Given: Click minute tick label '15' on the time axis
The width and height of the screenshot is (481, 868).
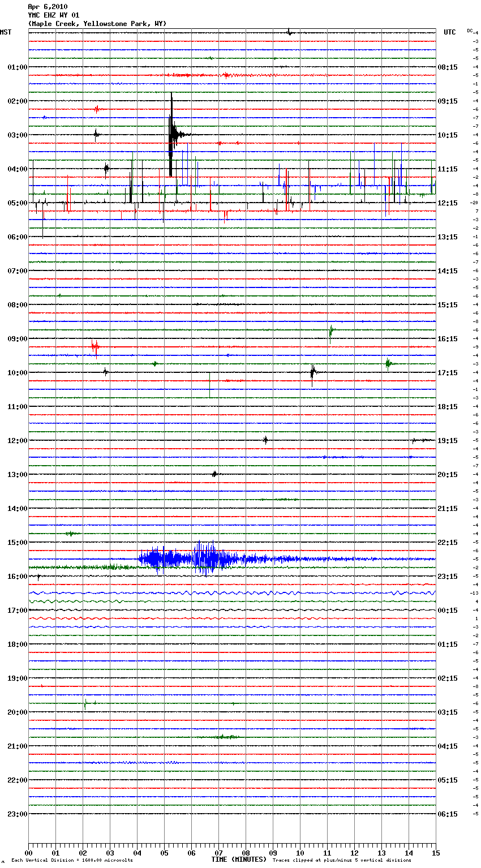Looking at the screenshot, I should [436, 853].
